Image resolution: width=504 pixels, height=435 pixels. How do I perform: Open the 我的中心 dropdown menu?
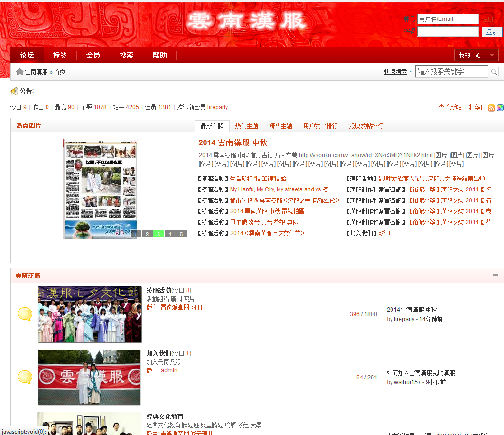coord(476,56)
